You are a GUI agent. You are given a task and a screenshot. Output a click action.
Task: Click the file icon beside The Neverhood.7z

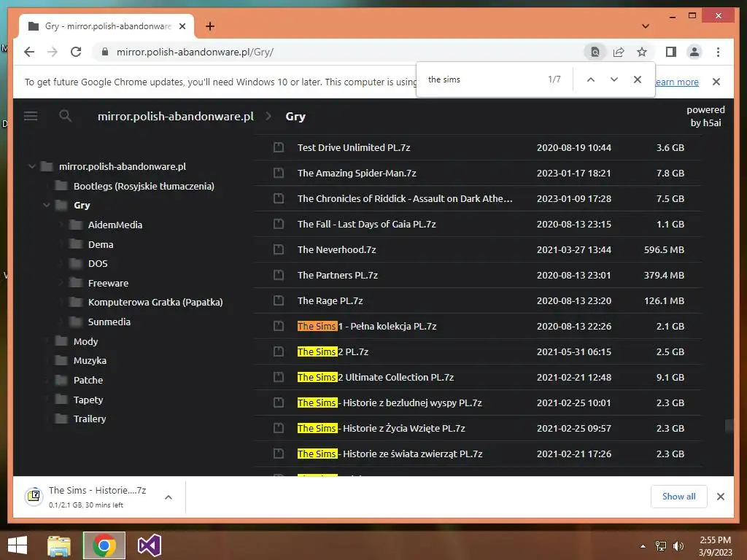pos(279,249)
